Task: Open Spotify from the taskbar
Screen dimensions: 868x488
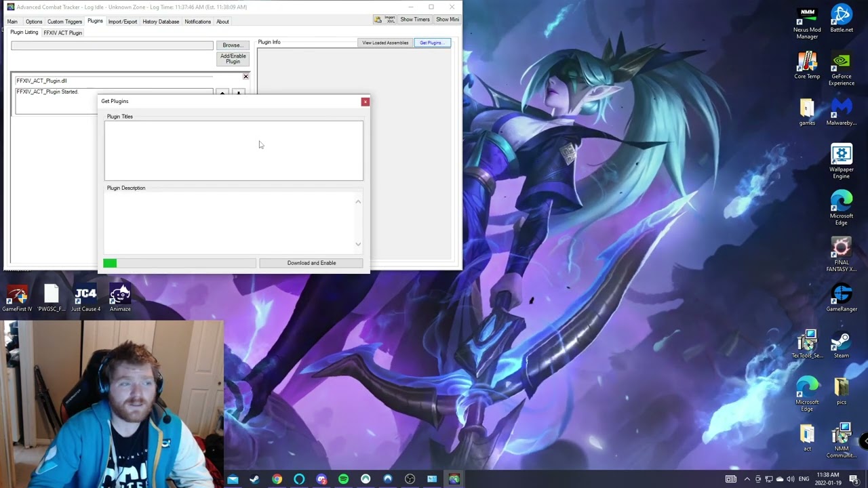Action: point(343,479)
